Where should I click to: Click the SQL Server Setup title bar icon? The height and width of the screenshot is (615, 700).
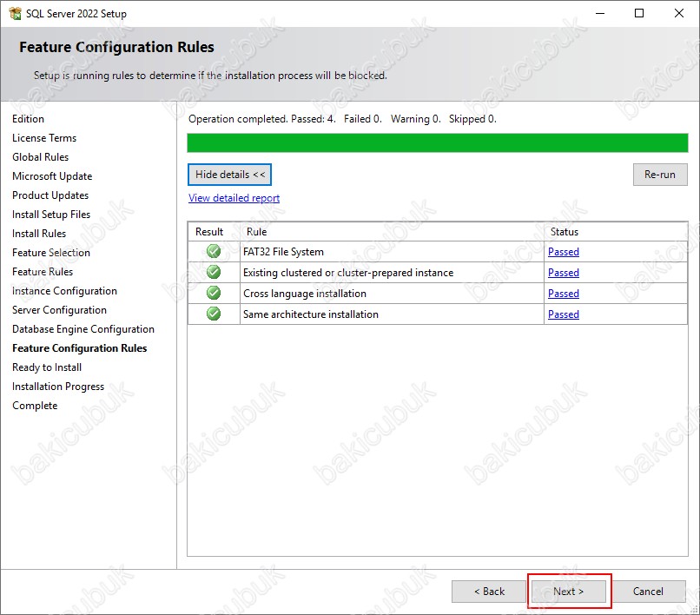point(15,13)
